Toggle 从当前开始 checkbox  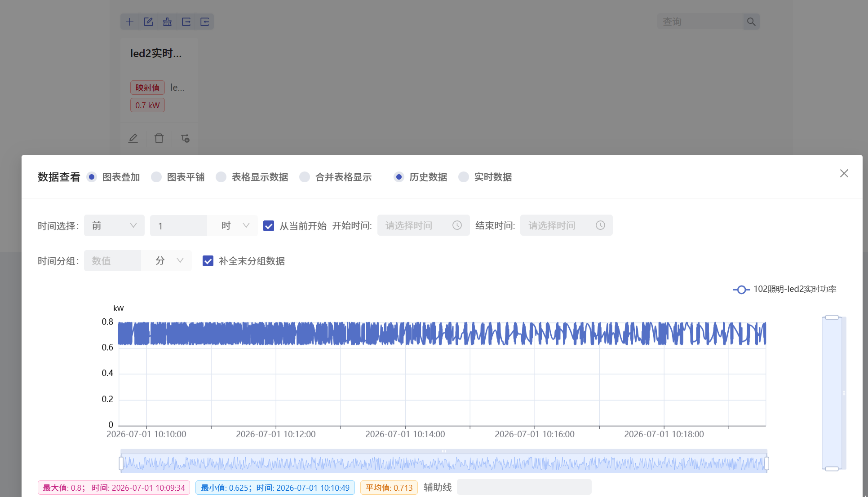coord(269,226)
